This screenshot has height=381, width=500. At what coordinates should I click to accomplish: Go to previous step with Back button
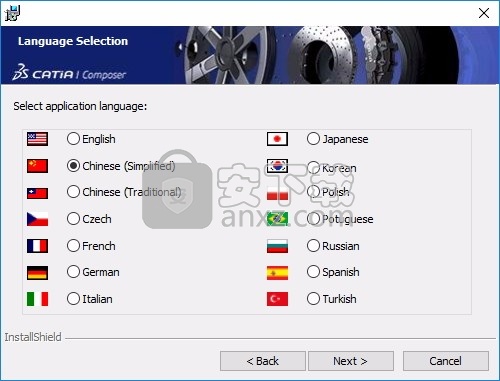[263, 361]
